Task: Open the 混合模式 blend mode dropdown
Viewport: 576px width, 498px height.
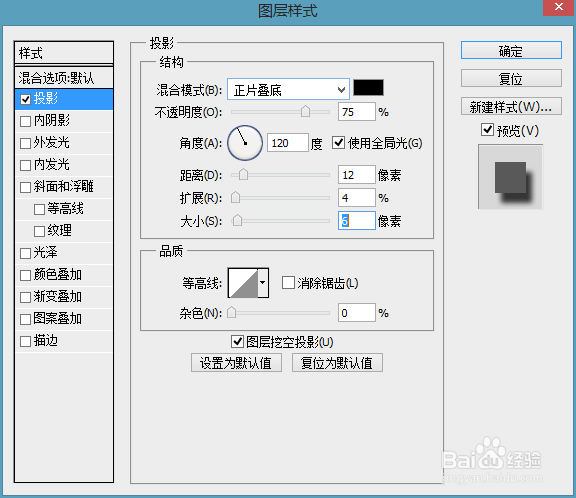Action: (288, 89)
